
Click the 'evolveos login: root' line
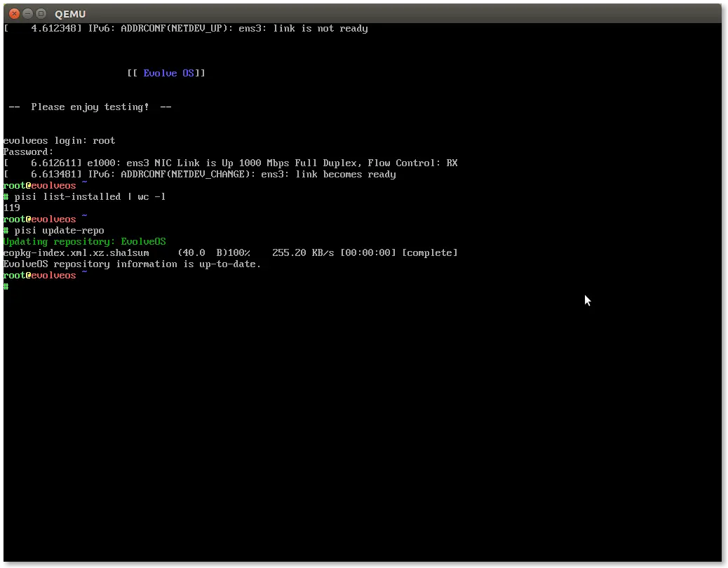tap(59, 141)
